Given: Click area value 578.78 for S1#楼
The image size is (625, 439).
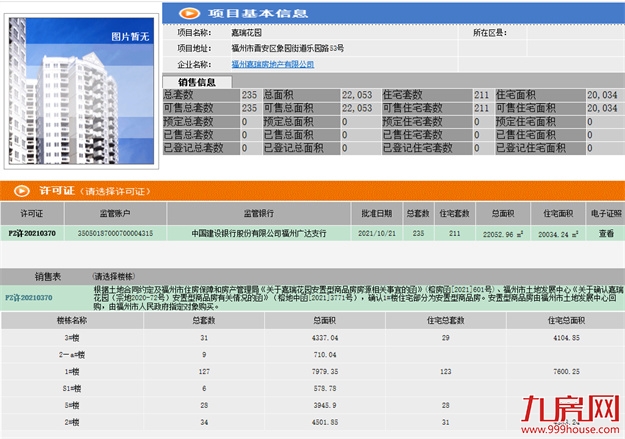Looking at the screenshot, I should point(325,388).
